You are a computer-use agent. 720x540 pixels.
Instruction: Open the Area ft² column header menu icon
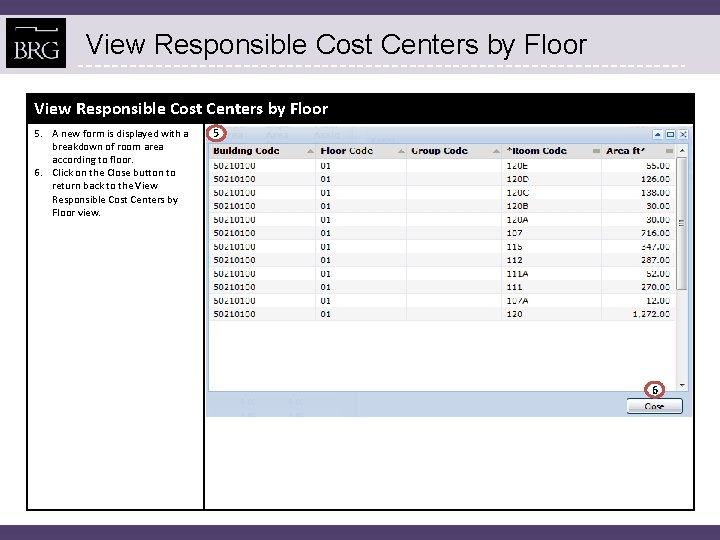(669, 151)
